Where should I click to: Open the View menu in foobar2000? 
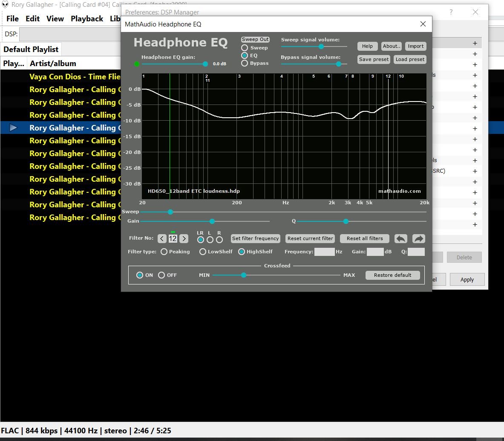point(55,19)
